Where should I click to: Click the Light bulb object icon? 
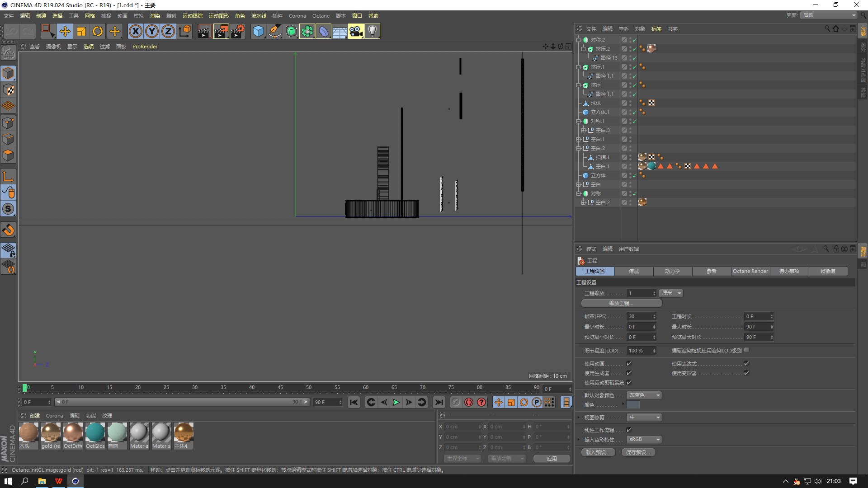pyautogui.click(x=372, y=31)
